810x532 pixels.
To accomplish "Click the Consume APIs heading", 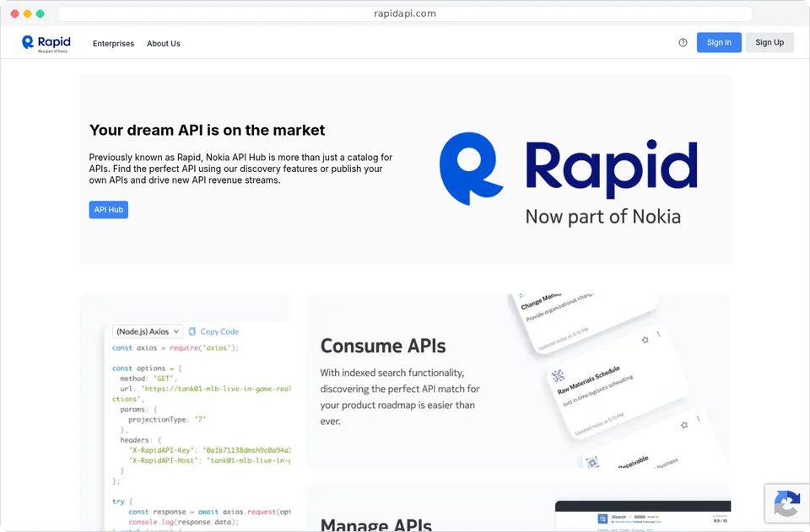I will click(383, 346).
